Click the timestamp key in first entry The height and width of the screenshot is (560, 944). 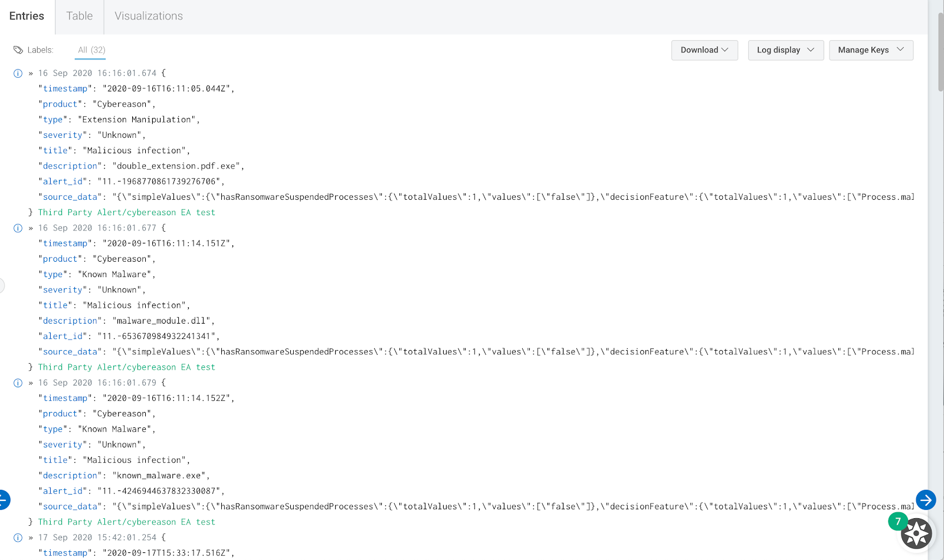tap(65, 88)
